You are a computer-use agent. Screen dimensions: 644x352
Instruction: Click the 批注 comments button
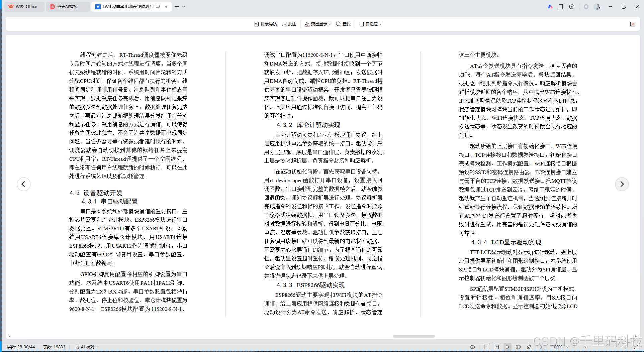[x=289, y=24]
